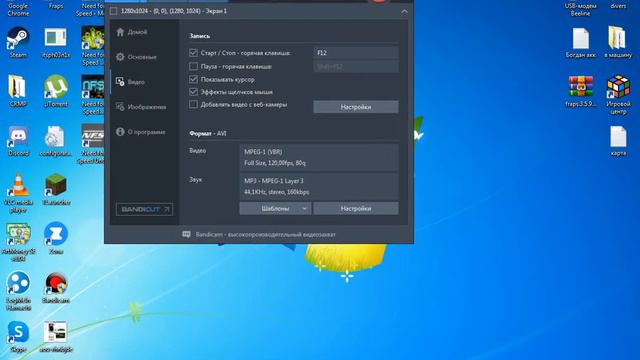This screenshot has height=360, width=640.
Task: Select the uTorrent desktop shortcut
Action: [x=56, y=91]
